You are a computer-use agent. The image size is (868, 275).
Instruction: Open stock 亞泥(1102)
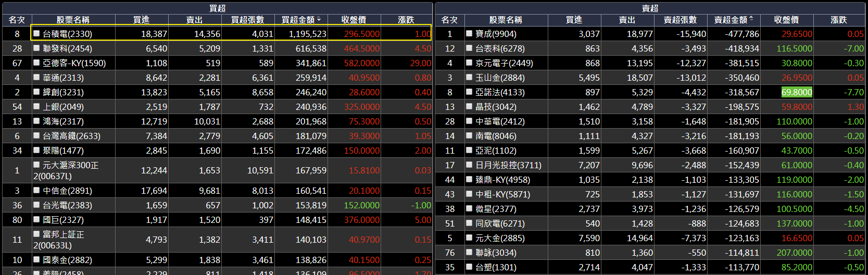click(x=496, y=151)
